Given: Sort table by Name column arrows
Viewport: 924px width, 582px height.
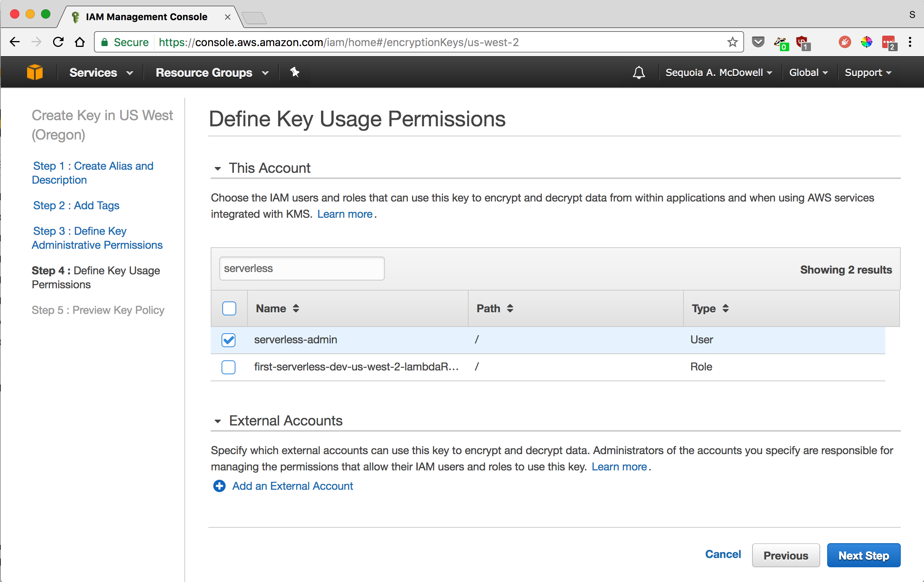Looking at the screenshot, I should (296, 308).
